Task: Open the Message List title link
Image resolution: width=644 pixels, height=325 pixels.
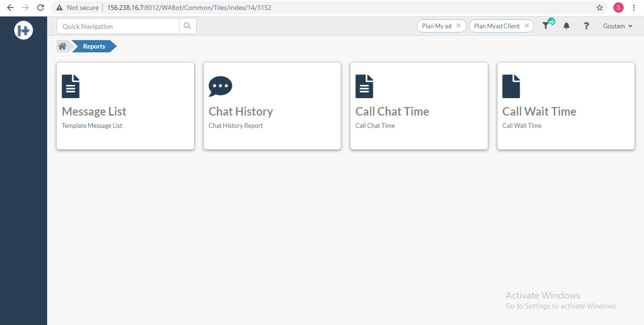Action: [x=94, y=111]
